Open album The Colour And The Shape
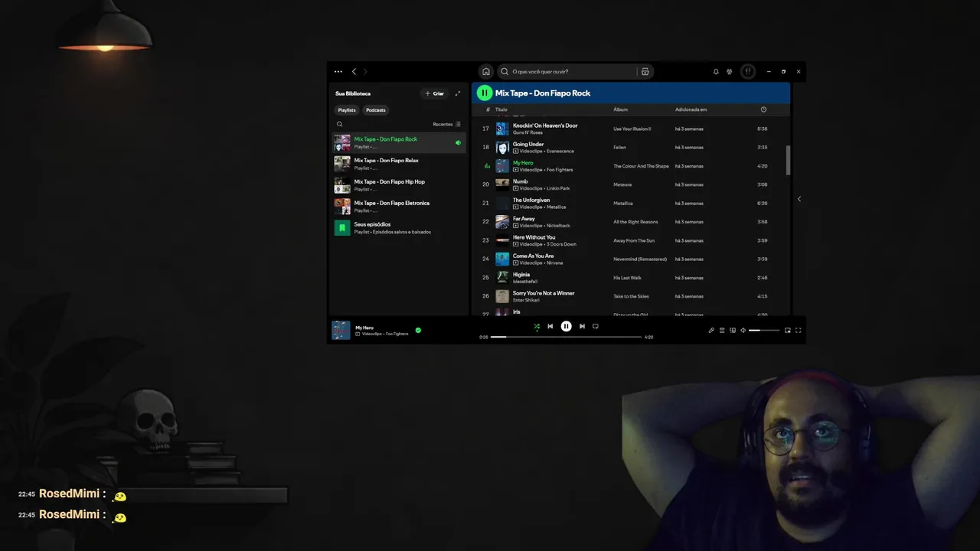 (641, 166)
